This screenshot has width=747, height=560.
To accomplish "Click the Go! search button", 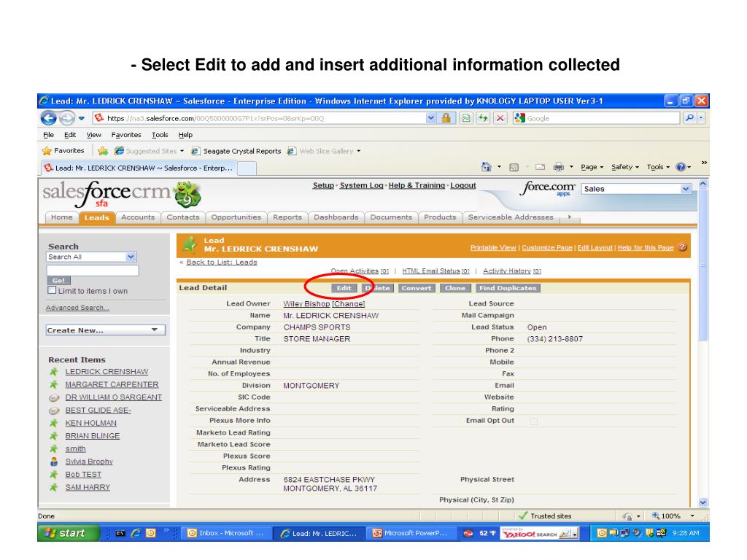I will [x=58, y=281].
